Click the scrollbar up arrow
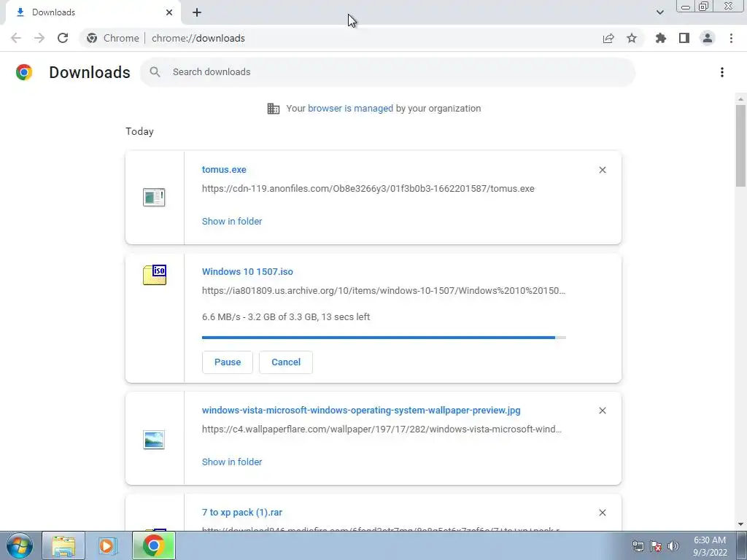 tap(740, 98)
